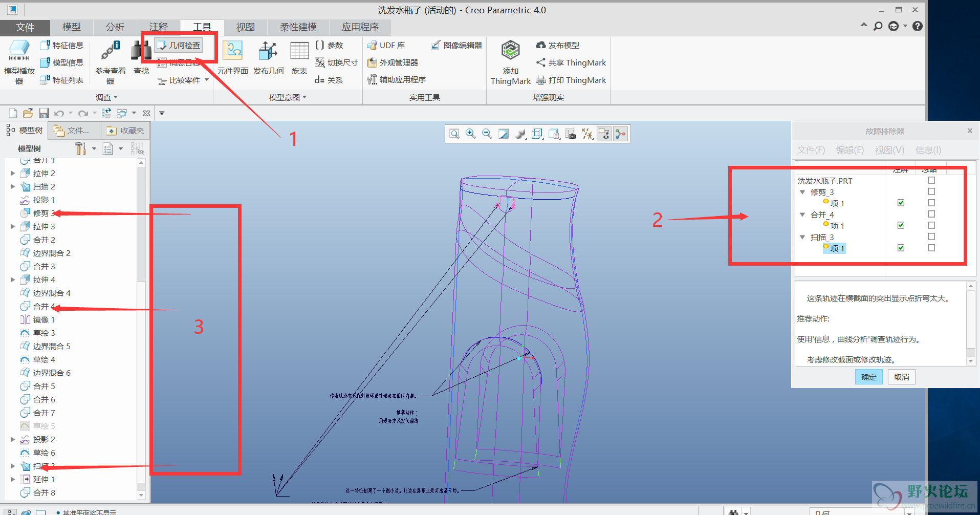Click 发布模型 publish model
The image size is (980, 515).
(557, 45)
